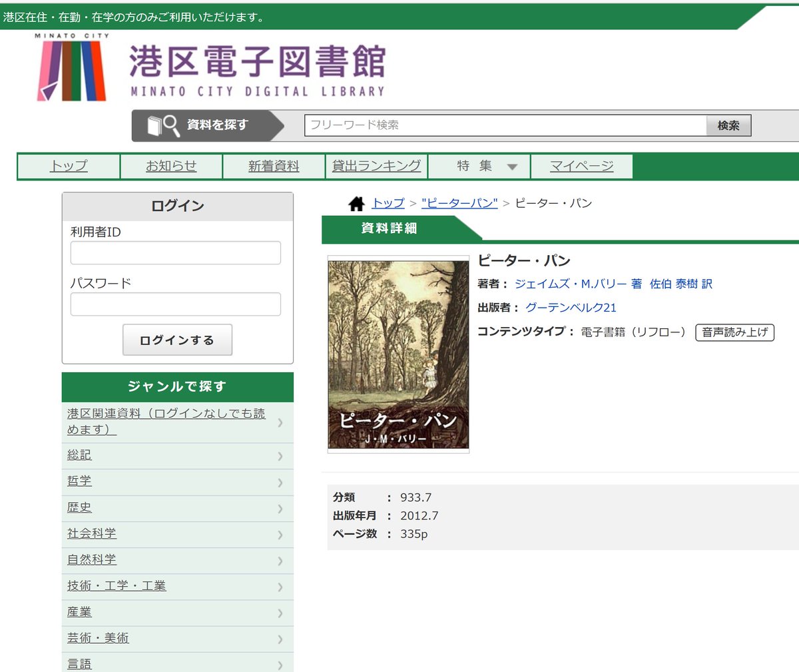The image size is (799, 672).
Task: Open the お知らせ navigation tab
Action: pyautogui.click(x=171, y=167)
